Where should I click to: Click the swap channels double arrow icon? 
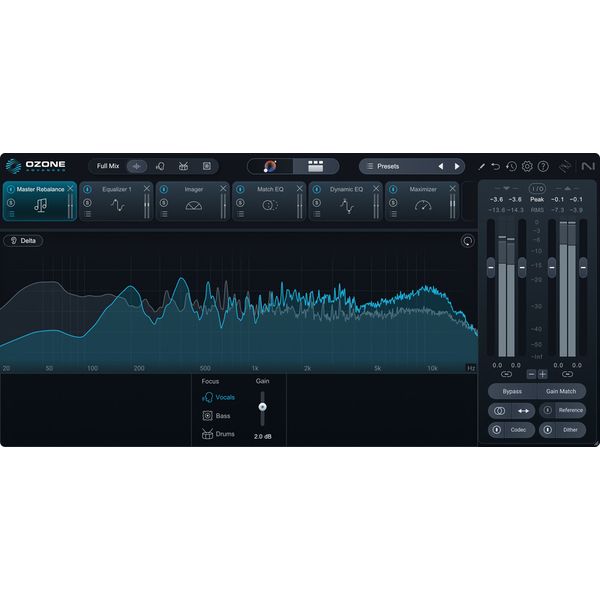click(x=523, y=411)
